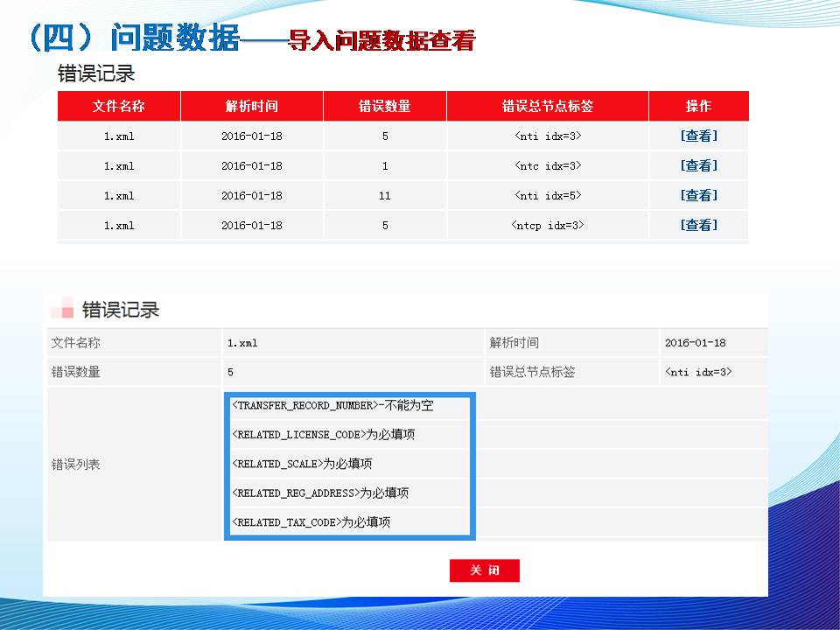Click 错误列表 label in the detail panel
This screenshot has width=840, height=630.
coord(76,465)
